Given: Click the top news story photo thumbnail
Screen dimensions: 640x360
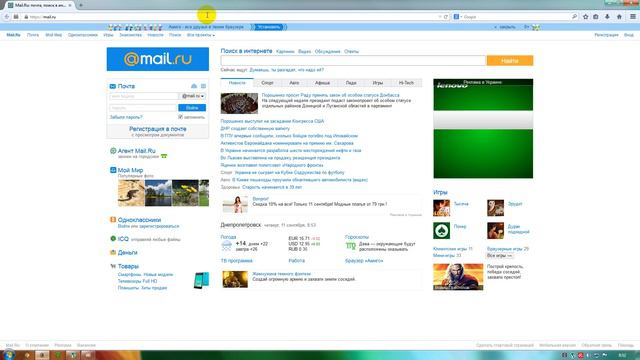Looking at the screenshot, I should [x=239, y=103].
